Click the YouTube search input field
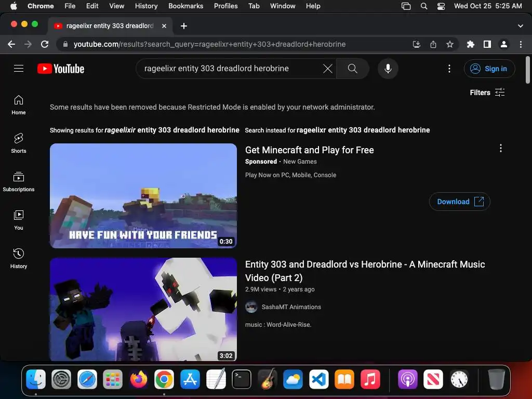532x399 pixels. [x=231, y=69]
